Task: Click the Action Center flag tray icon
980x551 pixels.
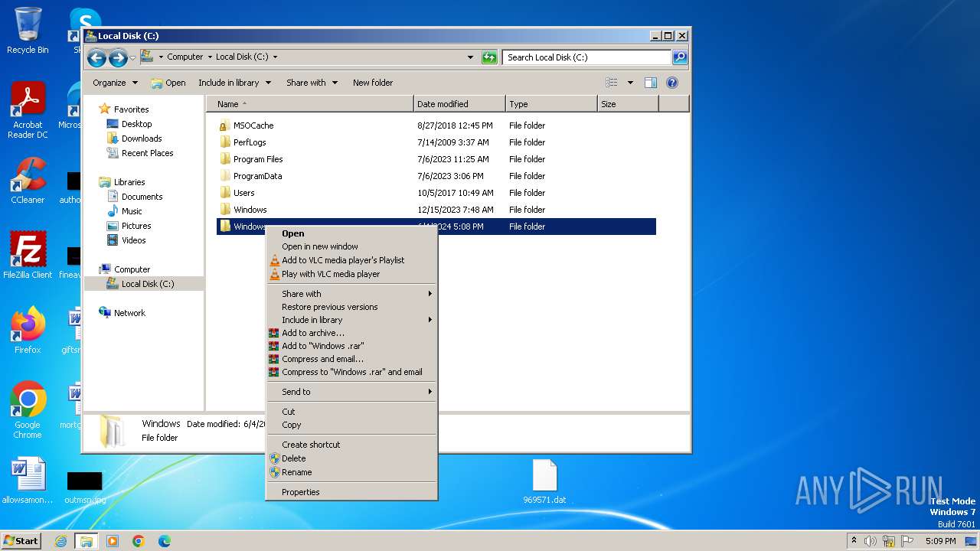Action: 906,541
